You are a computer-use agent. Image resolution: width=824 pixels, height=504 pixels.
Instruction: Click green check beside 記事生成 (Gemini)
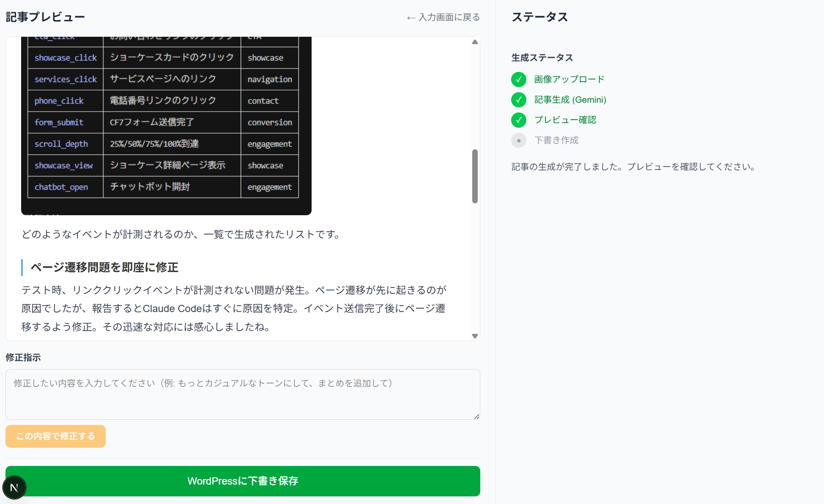coord(518,100)
